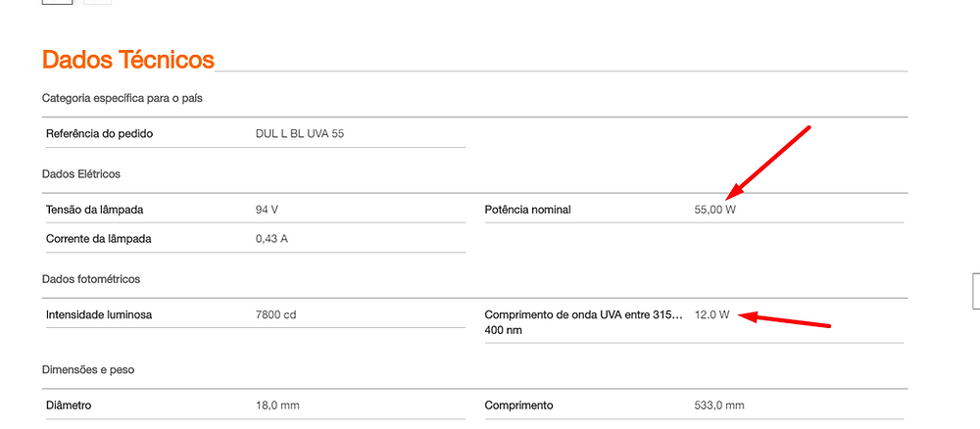
Task: Select the Tensão da lâmpada row label
Action: coord(94,210)
